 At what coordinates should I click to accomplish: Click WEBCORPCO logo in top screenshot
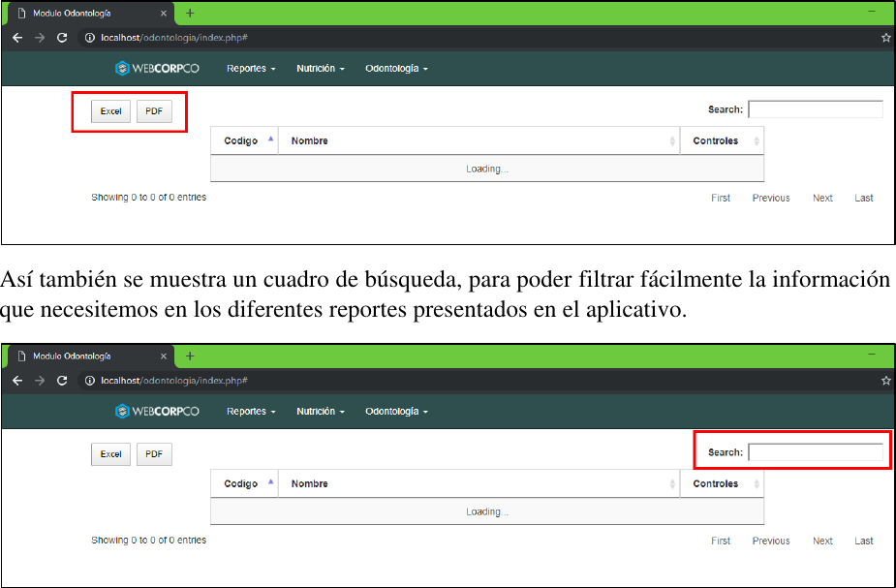click(157, 69)
